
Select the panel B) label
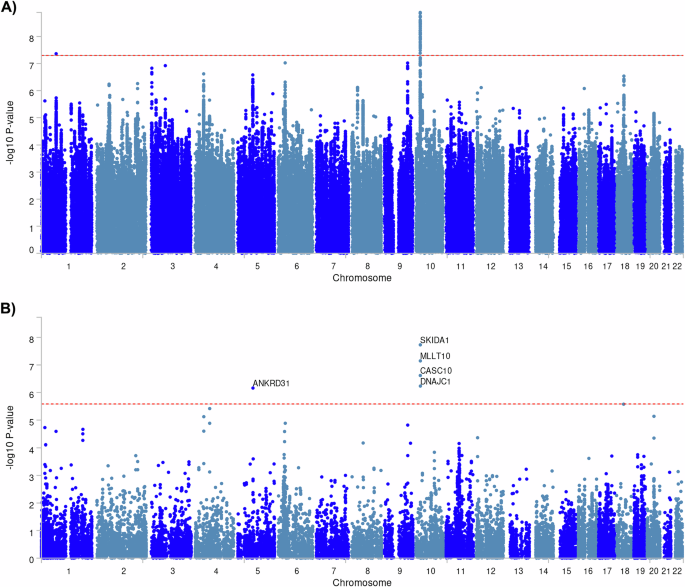tap(8, 308)
